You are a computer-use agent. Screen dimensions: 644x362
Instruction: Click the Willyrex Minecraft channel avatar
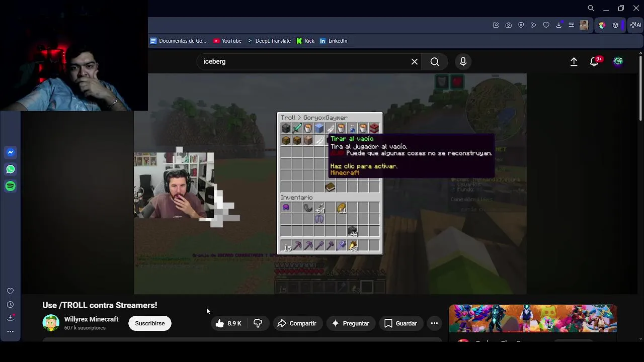coord(51,323)
